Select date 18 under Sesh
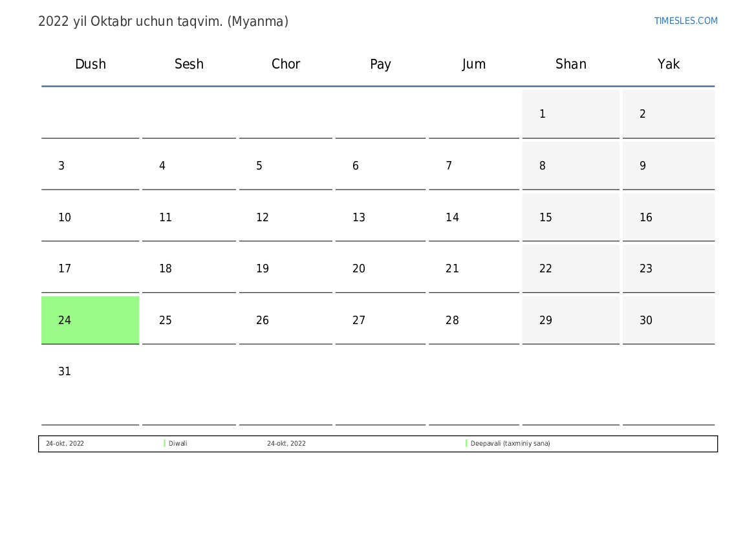756x535 pixels. pyautogui.click(x=189, y=268)
